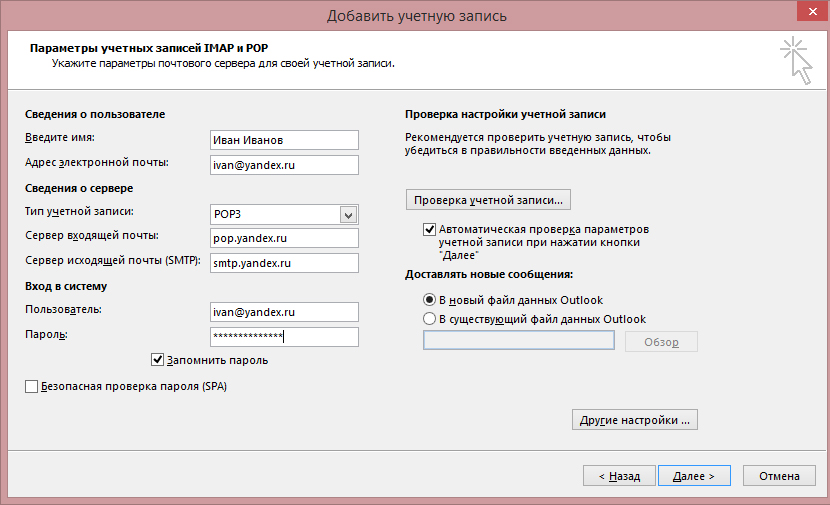The image size is (830, 505).
Task: Proceed with the 'Далее >' button
Action: pyautogui.click(x=693, y=477)
